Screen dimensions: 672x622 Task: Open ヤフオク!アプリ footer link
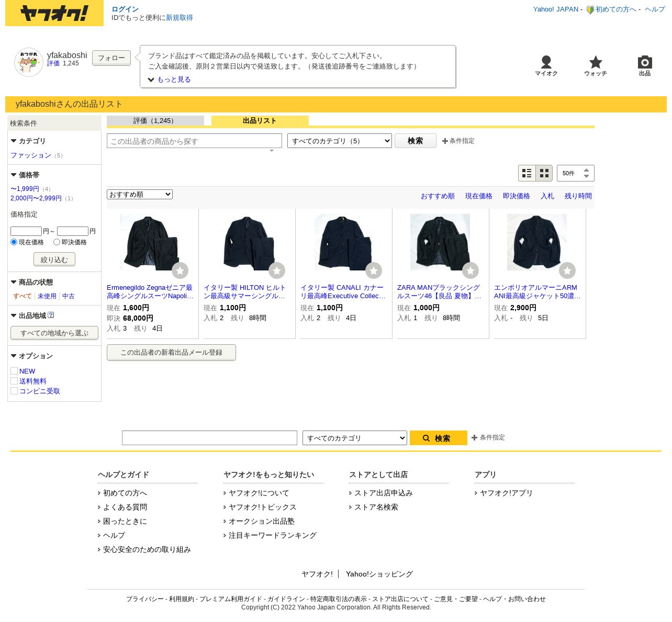506,493
